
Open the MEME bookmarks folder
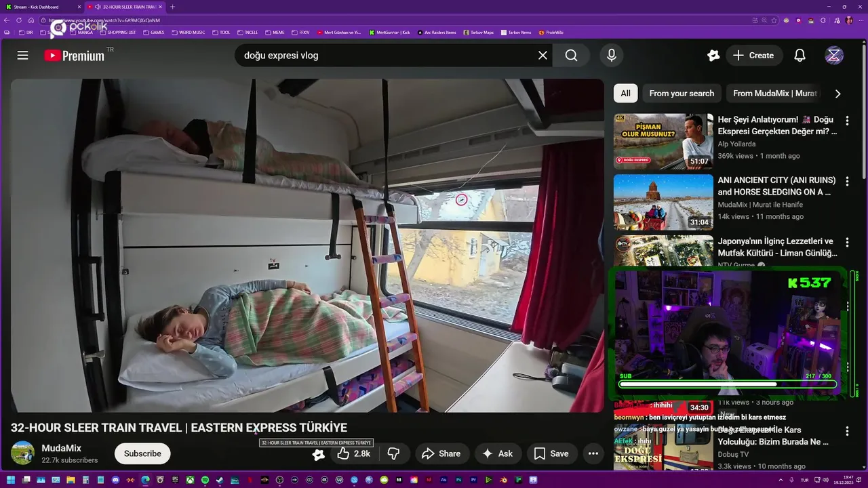click(x=275, y=33)
